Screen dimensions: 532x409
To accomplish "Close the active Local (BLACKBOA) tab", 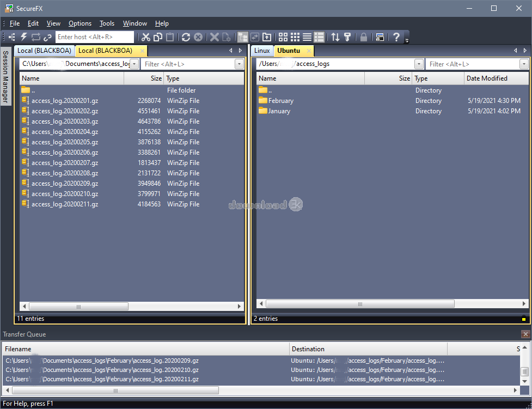I will tap(142, 51).
